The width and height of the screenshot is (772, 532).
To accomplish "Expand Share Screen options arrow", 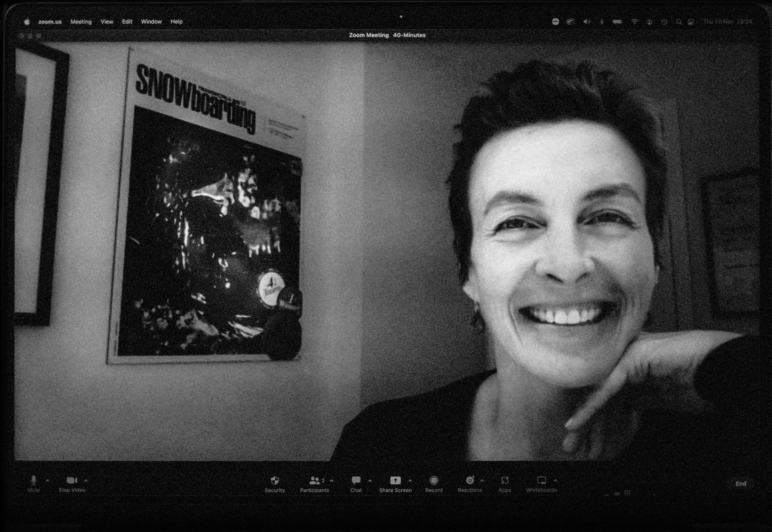I will [x=410, y=481].
